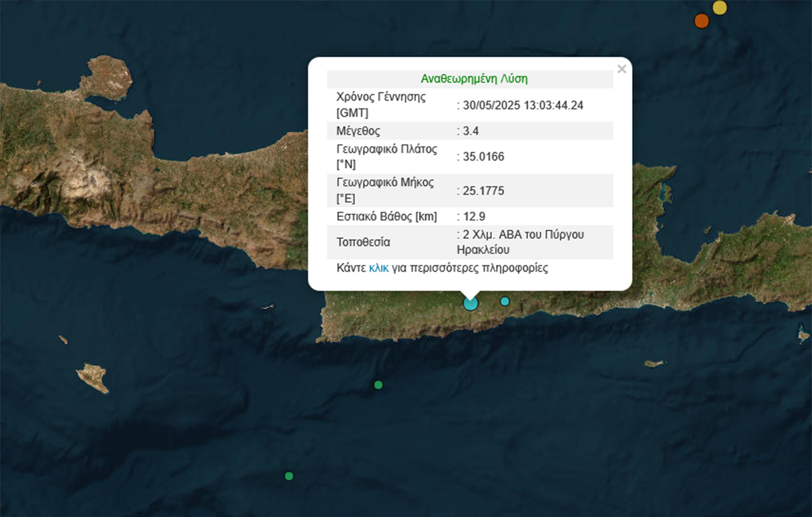Select the small cyan earthquake marker
Viewport: 812px width, 517px height.
click(x=505, y=301)
